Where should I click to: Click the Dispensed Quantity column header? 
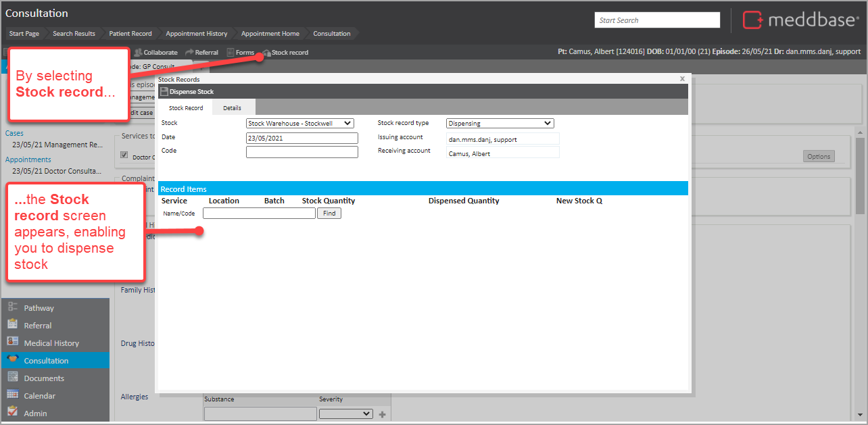click(464, 201)
